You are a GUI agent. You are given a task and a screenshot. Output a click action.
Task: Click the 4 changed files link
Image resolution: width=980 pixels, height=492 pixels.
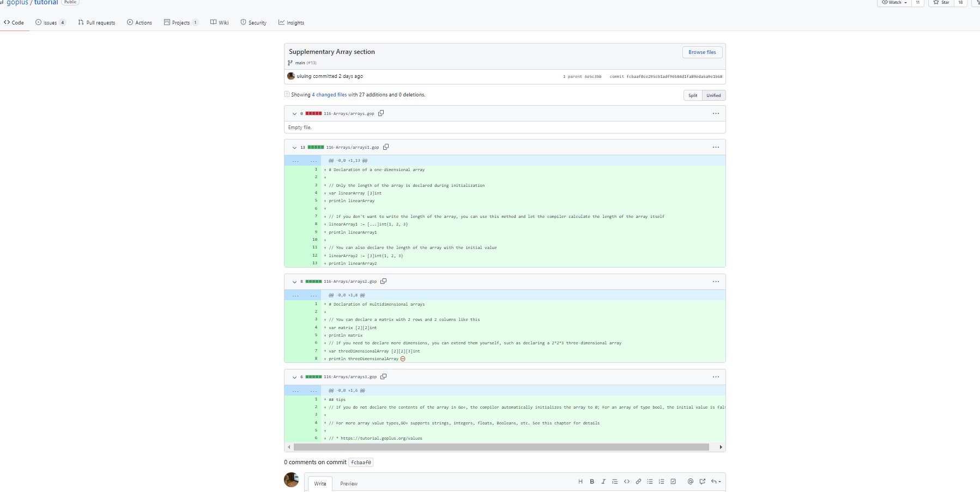[329, 95]
